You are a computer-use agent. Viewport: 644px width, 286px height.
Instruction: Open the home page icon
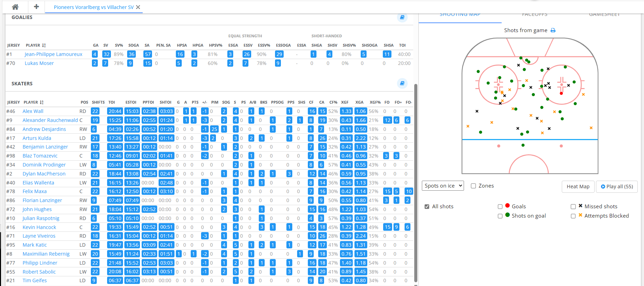(15, 7)
